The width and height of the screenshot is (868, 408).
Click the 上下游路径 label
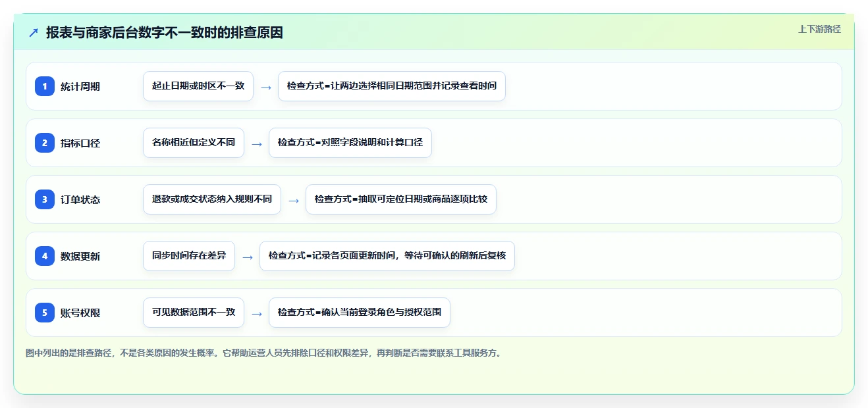819,29
